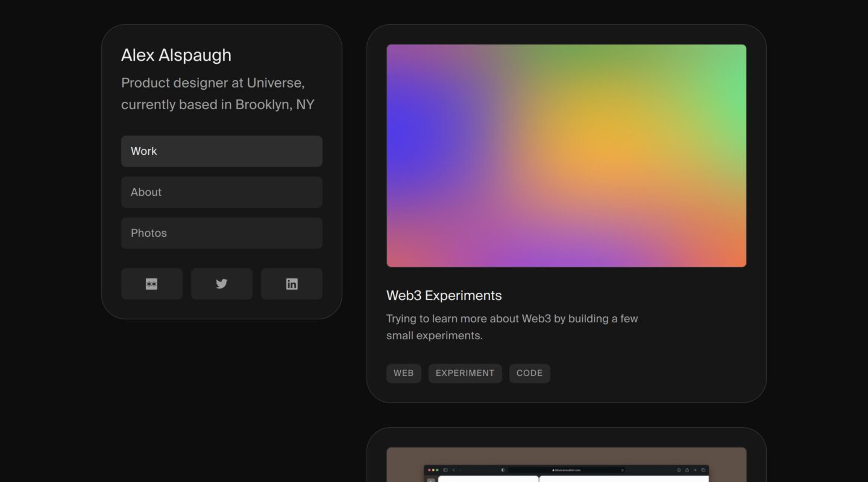Click sidebar toggle icon in browser mockup

pos(445,470)
